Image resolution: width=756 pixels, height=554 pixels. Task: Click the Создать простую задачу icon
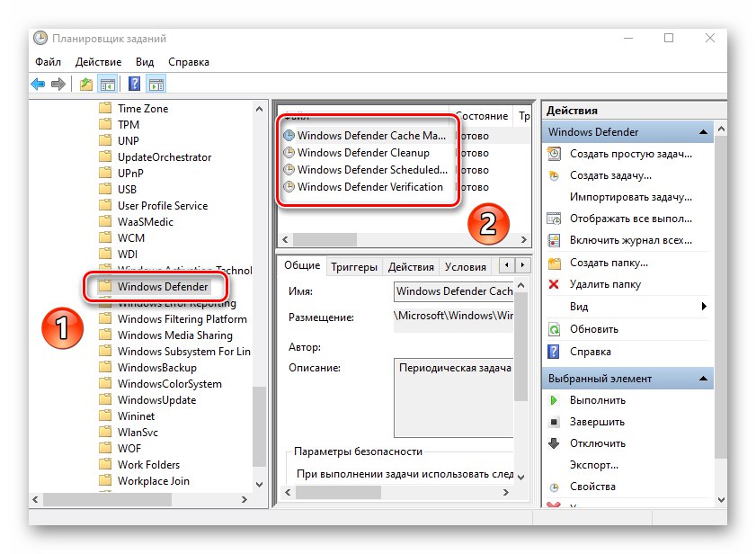(x=555, y=154)
